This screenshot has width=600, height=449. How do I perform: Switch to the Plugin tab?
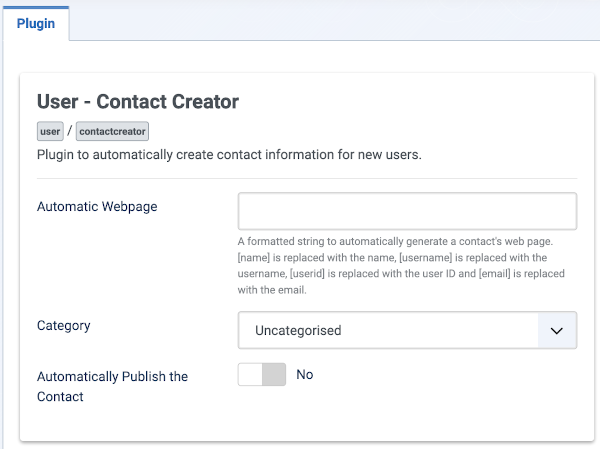36,23
